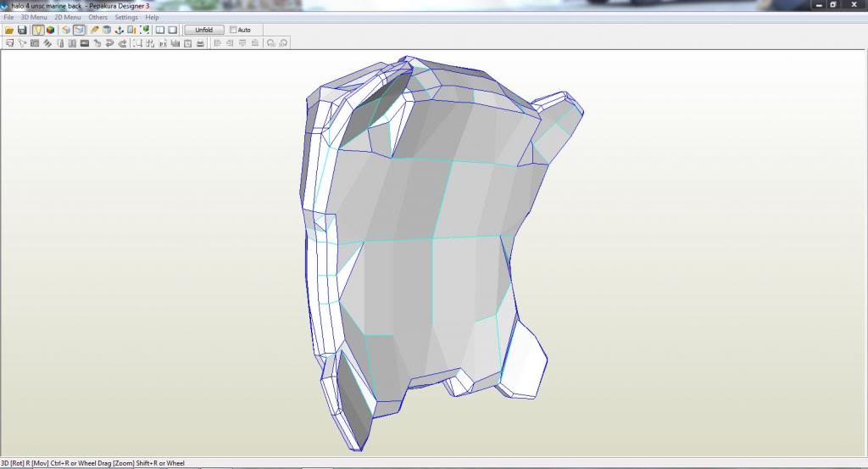The width and height of the screenshot is (868, 469).
Task: Click the align left icon
Action: point(217,43)
